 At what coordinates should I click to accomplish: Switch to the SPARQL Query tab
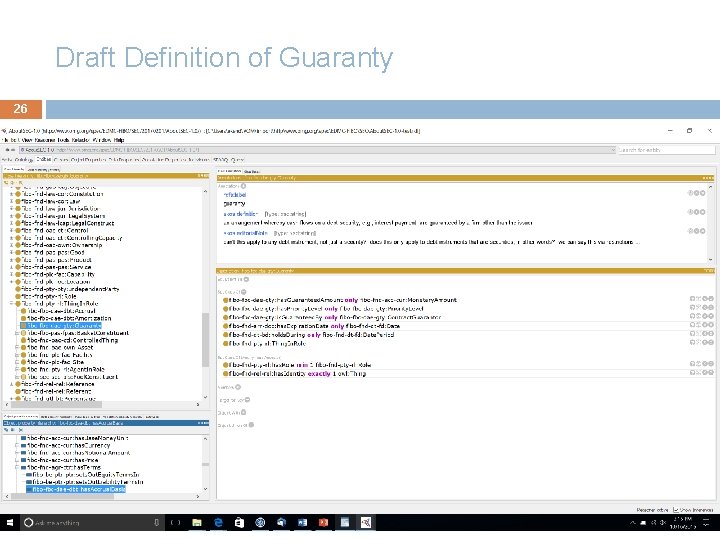point(228,160)
